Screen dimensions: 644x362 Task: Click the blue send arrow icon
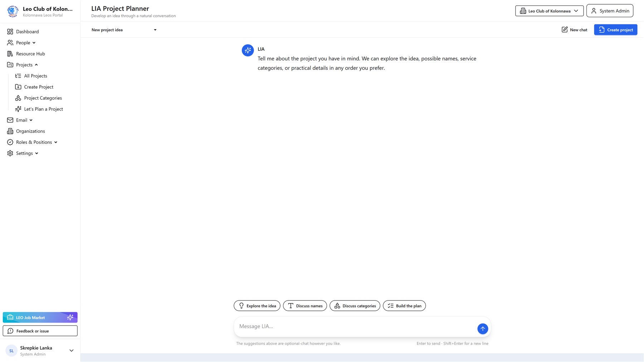pyautogui.click(x=483, y=329)
